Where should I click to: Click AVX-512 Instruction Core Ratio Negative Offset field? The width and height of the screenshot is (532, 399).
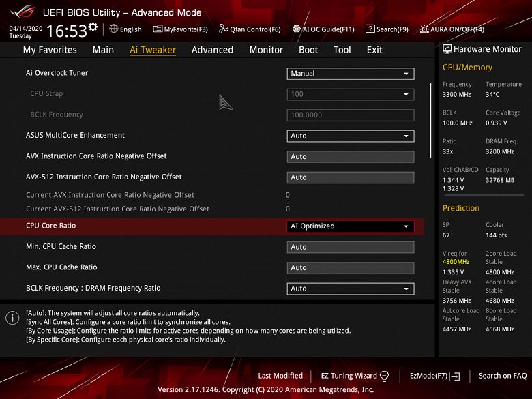click(351, 177)
